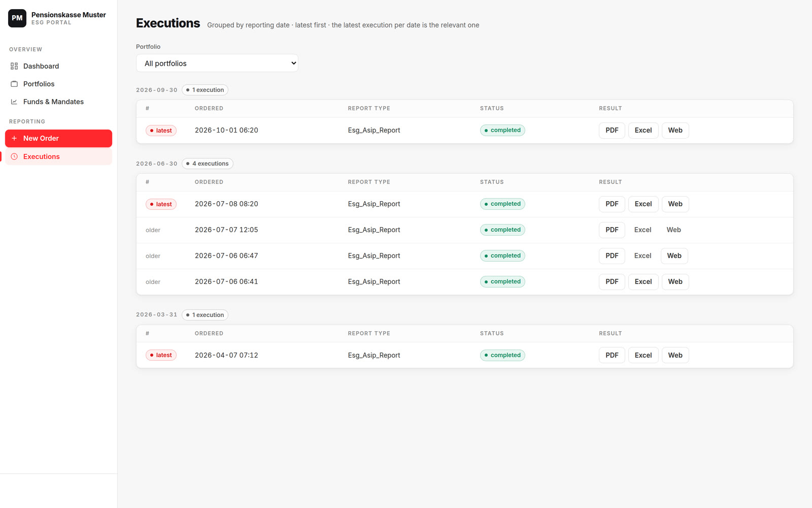Start a New Order

click(x=58, y=138)
